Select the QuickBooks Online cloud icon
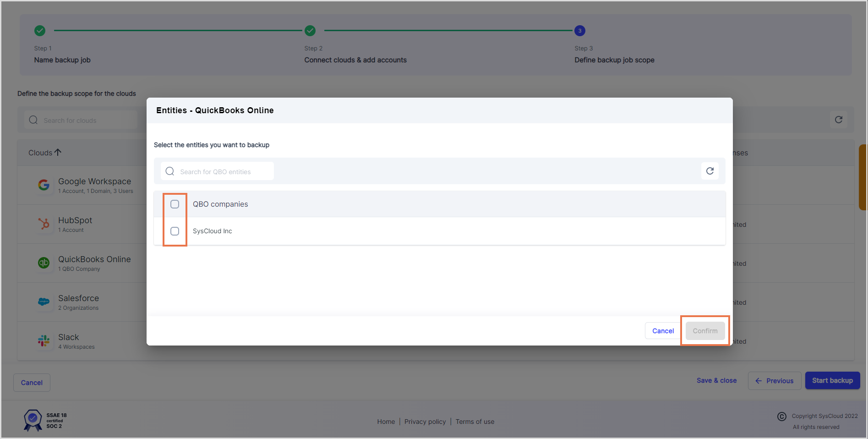 point(44,263)
